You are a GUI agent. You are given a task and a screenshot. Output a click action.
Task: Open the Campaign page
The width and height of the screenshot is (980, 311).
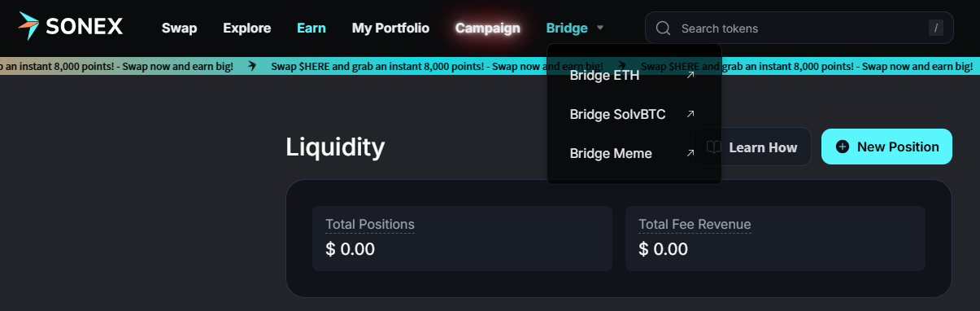(488, 28)
